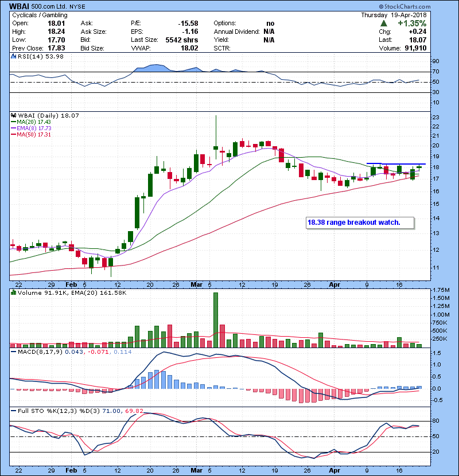The image size is (459, 476).
Task: Select the EPS value -1.16
Action: (x=190, y=32)
